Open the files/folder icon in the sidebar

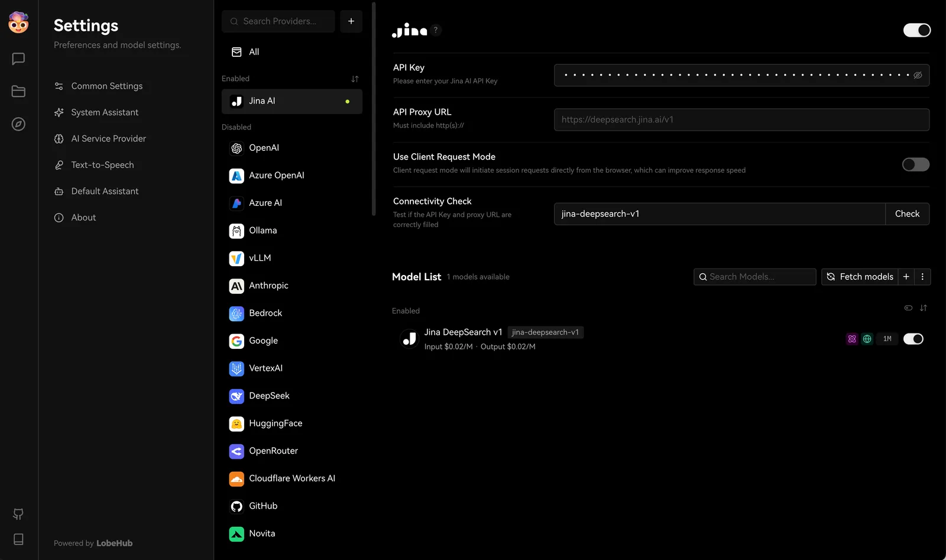18,91
